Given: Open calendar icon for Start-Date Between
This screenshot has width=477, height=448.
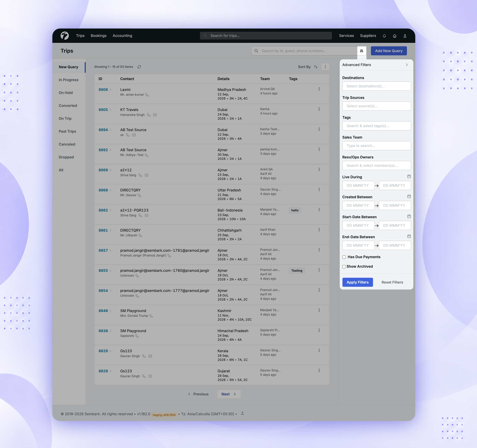Looking at the screenshot, I should 409,216.
